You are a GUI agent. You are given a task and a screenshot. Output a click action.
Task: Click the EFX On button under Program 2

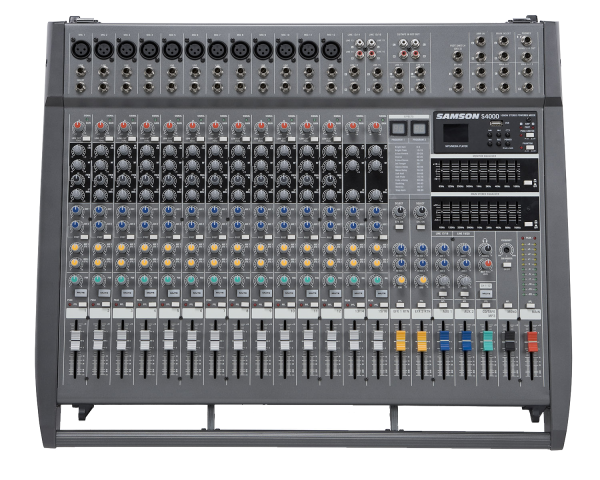[421, 227]
